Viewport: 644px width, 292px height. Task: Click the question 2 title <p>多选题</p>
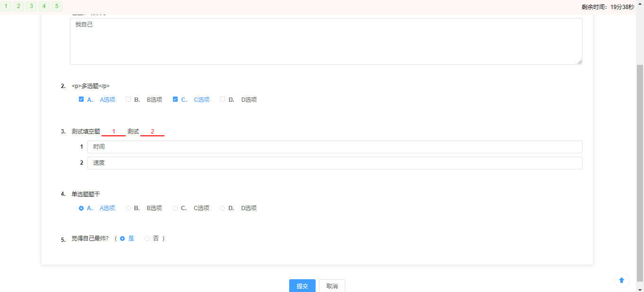pyautogui.click(x=91, y=86)
